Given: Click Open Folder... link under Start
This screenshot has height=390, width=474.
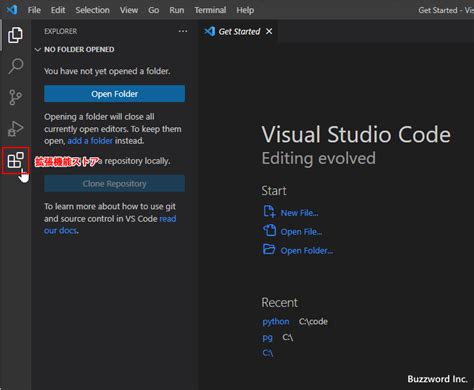Looking at the screenshot, I should coord(307,250).
